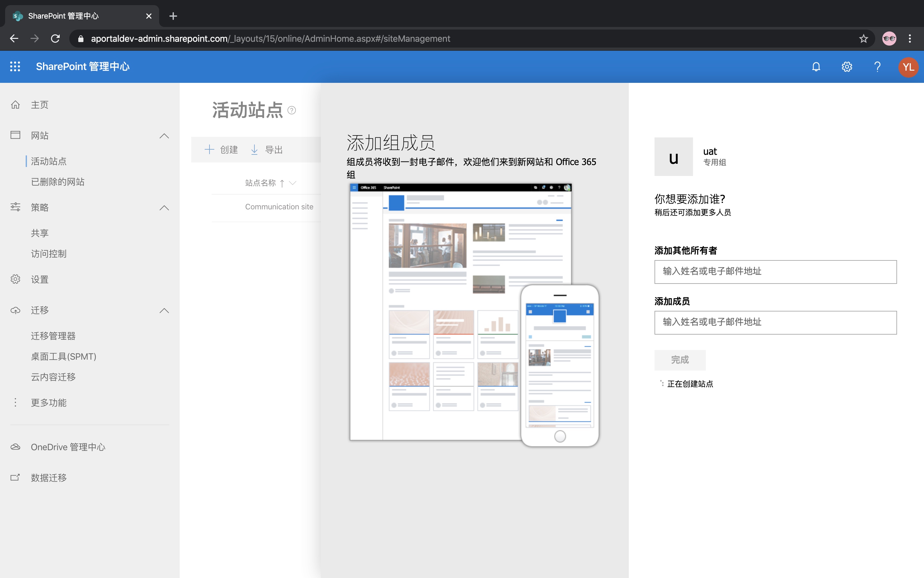Open the YL account avatar
This screenshot has height=578, width=924.
(908, 67)
